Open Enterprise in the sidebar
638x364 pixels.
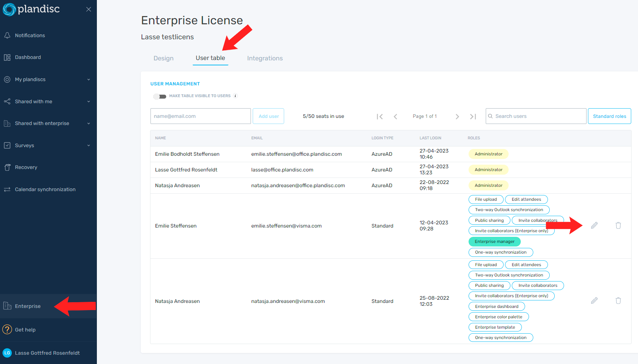48,306
